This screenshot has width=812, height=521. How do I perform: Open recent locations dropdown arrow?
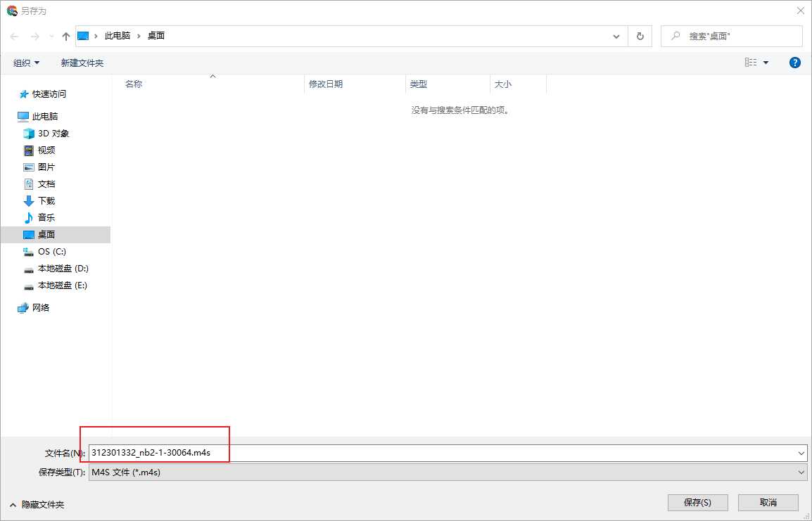tap(51, 37)
